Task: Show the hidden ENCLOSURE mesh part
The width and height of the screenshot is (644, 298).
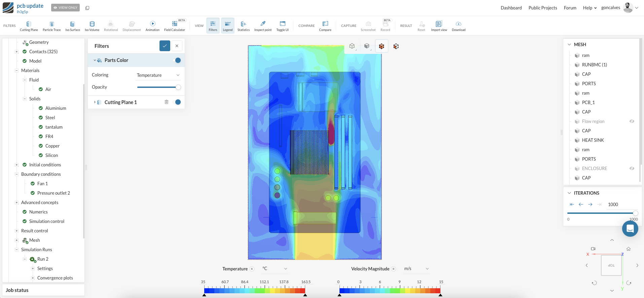Action: click(632, 168)
